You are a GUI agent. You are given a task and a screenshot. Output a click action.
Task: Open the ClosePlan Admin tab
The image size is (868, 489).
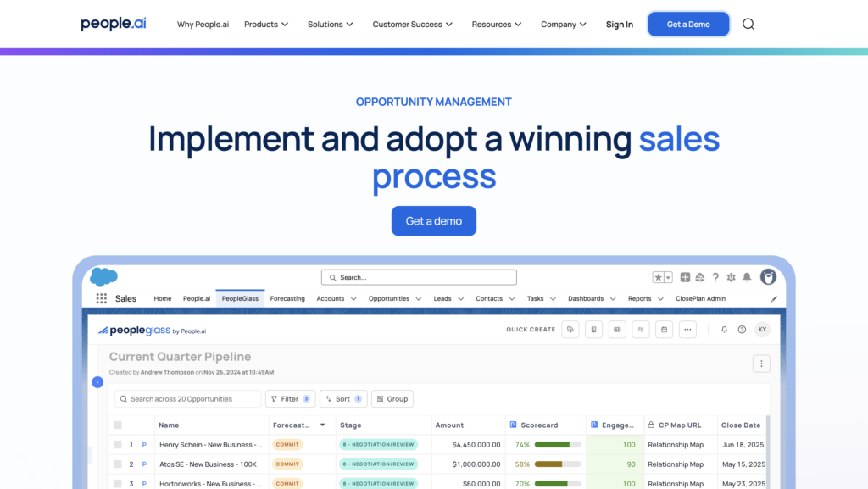tap(700, 298)
